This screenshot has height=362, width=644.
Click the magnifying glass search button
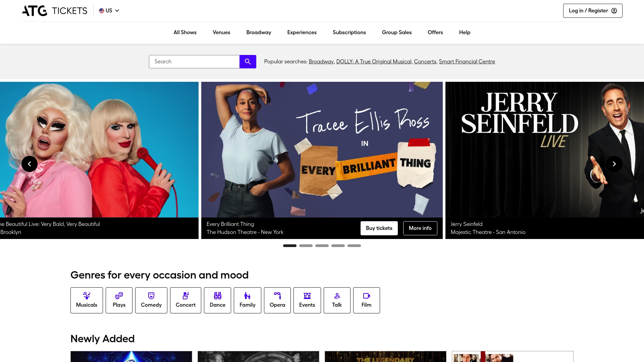click(248, 62)
